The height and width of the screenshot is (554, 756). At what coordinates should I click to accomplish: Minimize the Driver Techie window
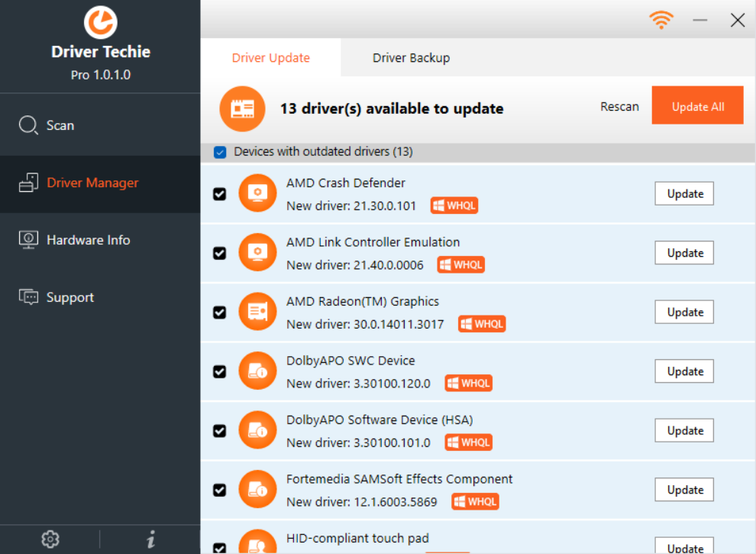699,20
